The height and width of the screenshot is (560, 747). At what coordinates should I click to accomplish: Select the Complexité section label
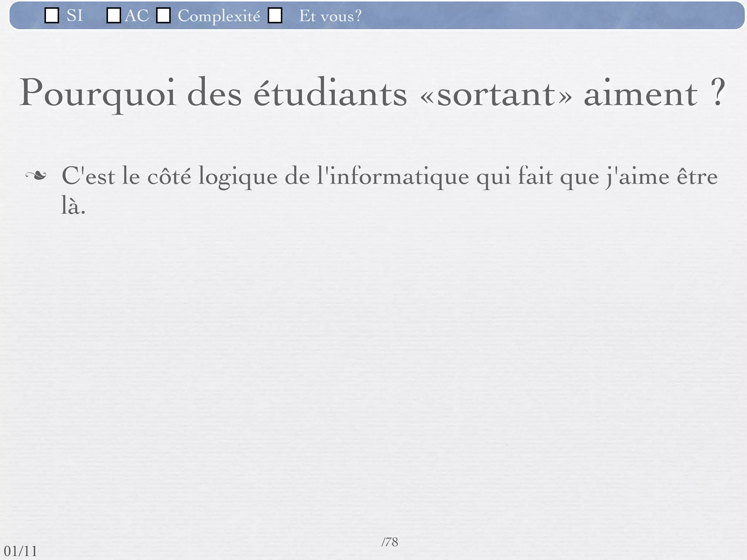point(219,16)
